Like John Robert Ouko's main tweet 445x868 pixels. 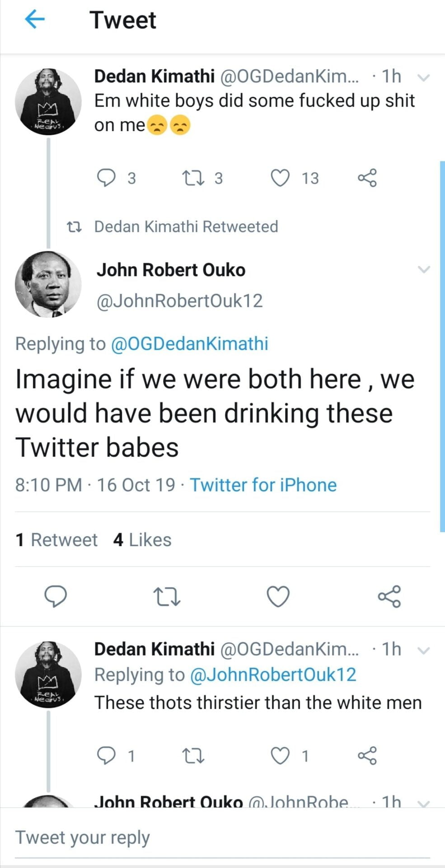click(278, 596)
